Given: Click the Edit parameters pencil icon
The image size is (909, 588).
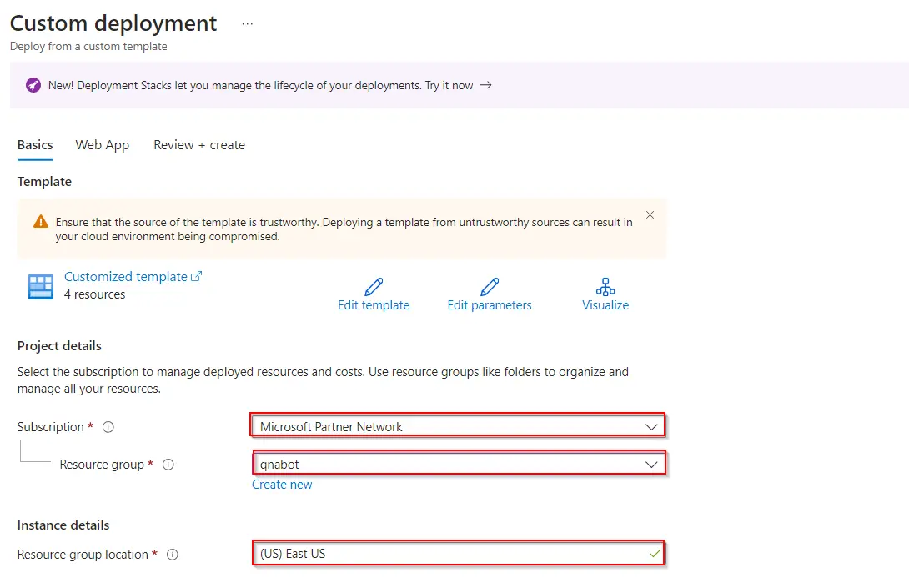Looking at the screenshot, I should pyautogui.click(x=490, y=287).
